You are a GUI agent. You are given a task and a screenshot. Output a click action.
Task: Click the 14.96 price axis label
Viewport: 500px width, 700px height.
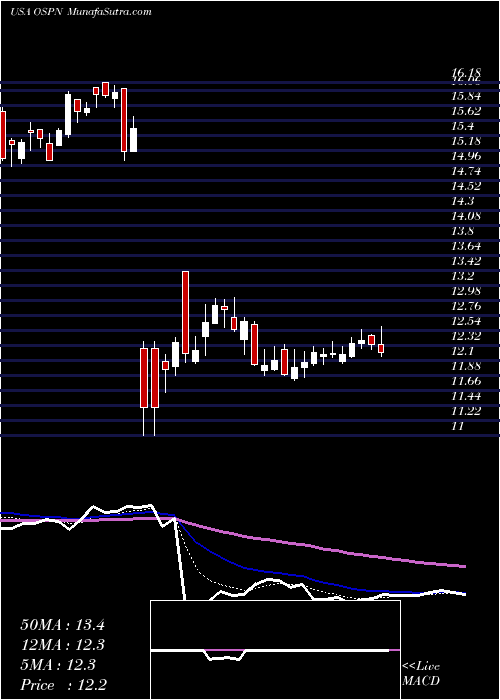[x=466, y=156]
